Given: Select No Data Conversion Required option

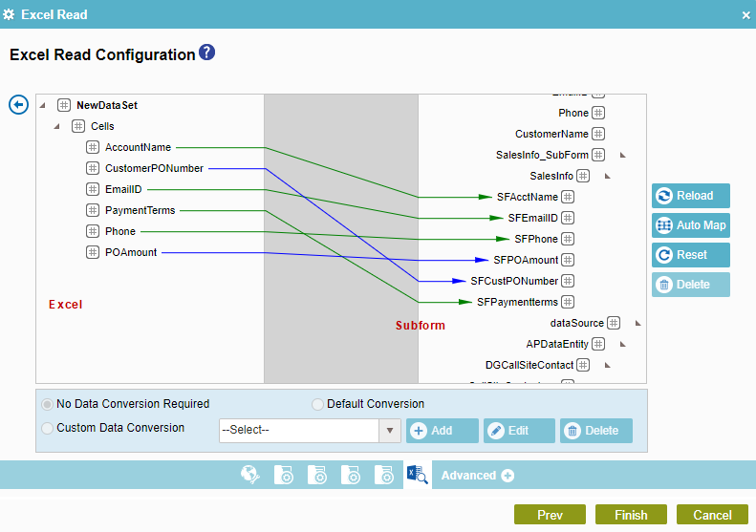Looking at the screenshot, I should [48, 404].
